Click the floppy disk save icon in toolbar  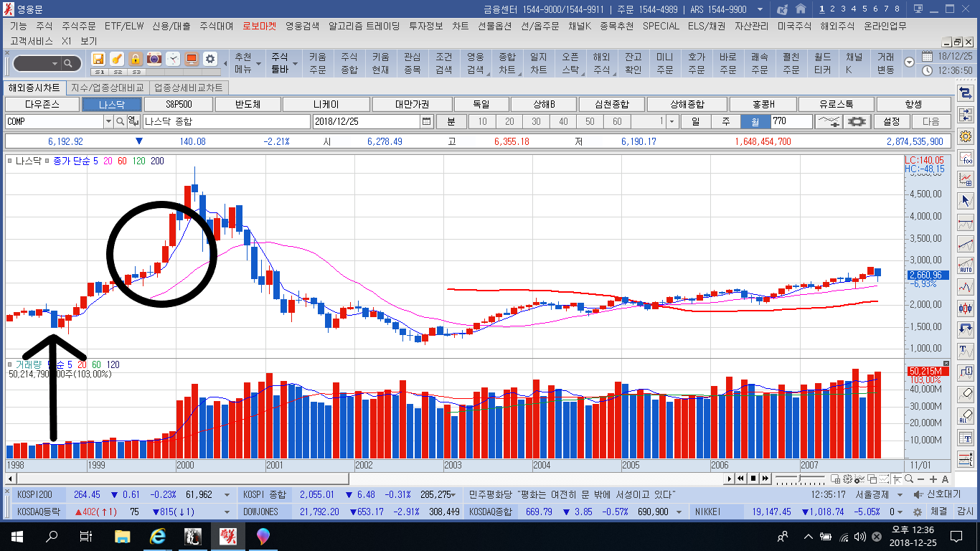tap(98, 59)
